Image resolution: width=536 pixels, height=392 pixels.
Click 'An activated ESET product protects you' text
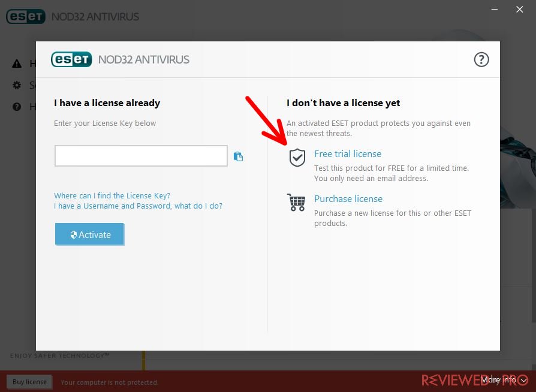pos(378,128)
